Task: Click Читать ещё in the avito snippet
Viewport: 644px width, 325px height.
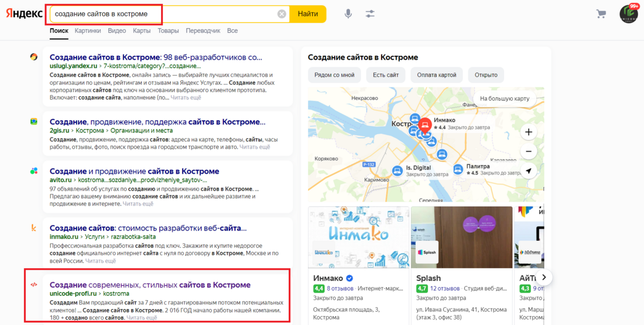Action: pos(138,204)
